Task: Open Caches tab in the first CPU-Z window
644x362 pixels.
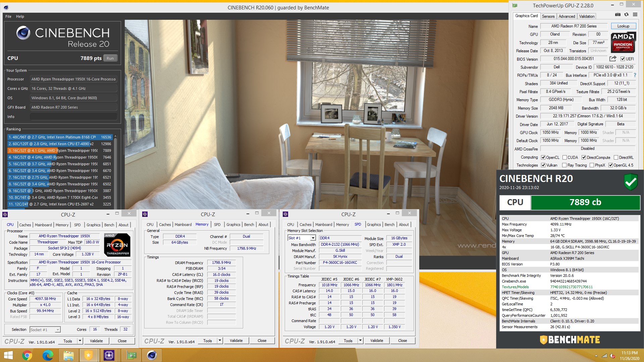Action: pos(25,225)
